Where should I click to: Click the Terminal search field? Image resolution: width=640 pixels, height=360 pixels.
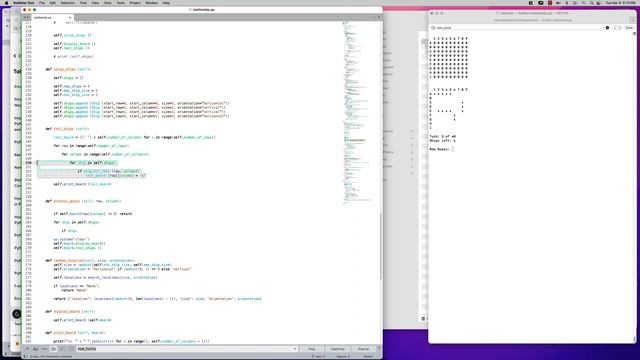(x=518, y=28)
